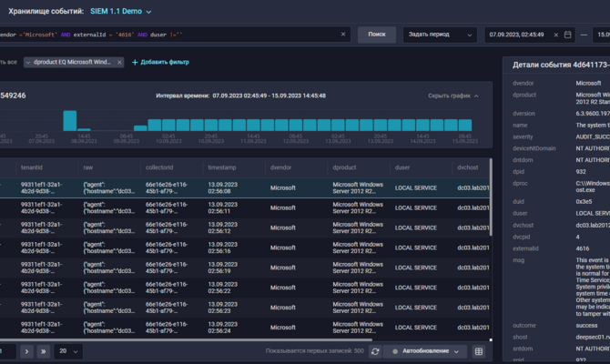Click Добавить фильтр to add a filter

click(160, 62)
